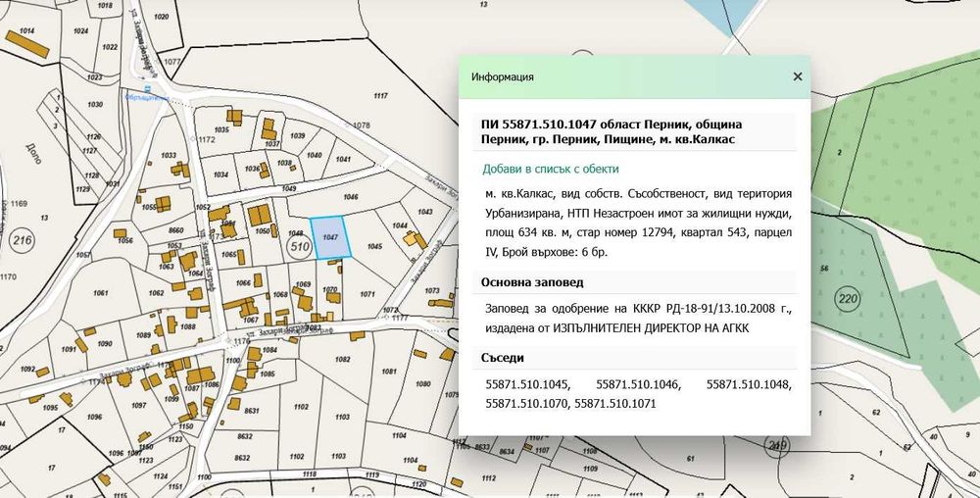
Task: Select the highlighted parcel 1047
Action: pyautogui.click(x=330, y=237)
